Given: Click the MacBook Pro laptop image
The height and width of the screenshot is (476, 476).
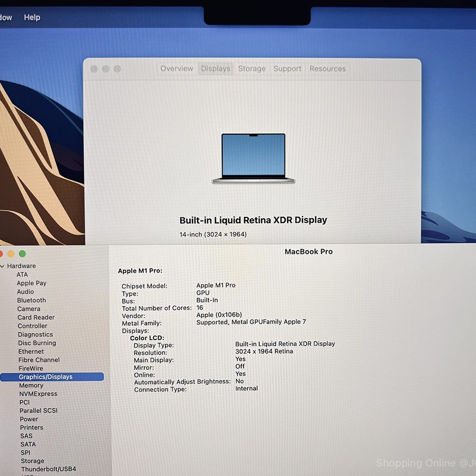Looking at the screenshot, I should click(253, 159).
